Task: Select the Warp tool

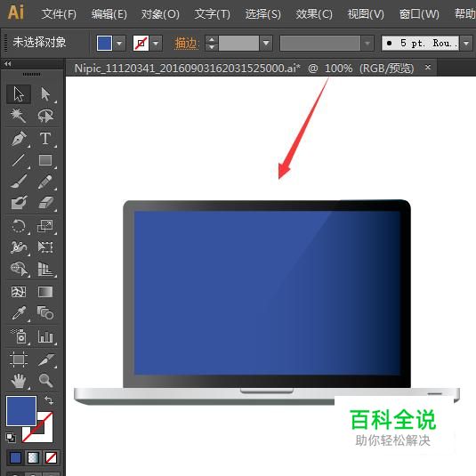Action: (x=19, y=247)
